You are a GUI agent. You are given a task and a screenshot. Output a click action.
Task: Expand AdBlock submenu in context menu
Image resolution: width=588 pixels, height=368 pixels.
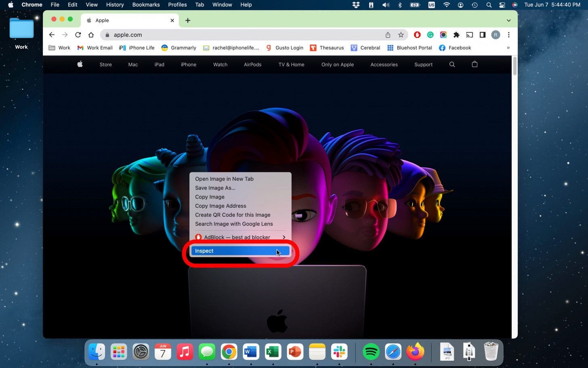coord(240,237)
